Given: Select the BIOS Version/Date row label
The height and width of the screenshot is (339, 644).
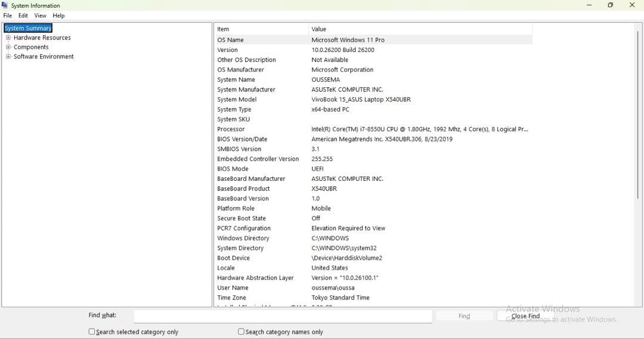Looking at the screenshot, I should tap(242, 139).
